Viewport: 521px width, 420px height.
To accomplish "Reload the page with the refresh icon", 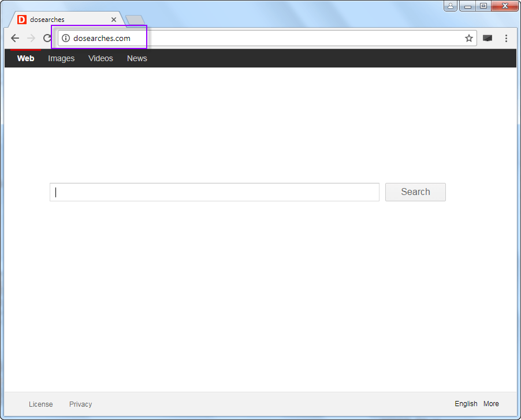I will 47,38.
